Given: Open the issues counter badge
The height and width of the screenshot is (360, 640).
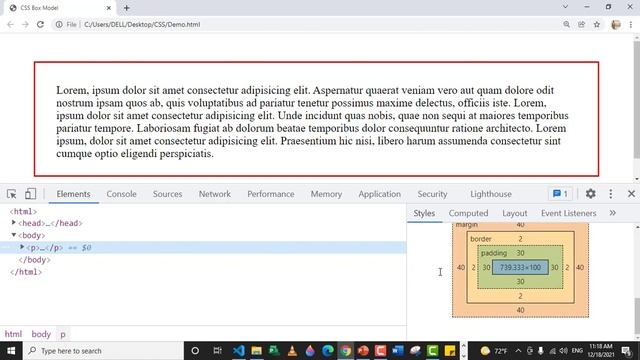Looking at the screenshot, I should [x=560, y=194].
